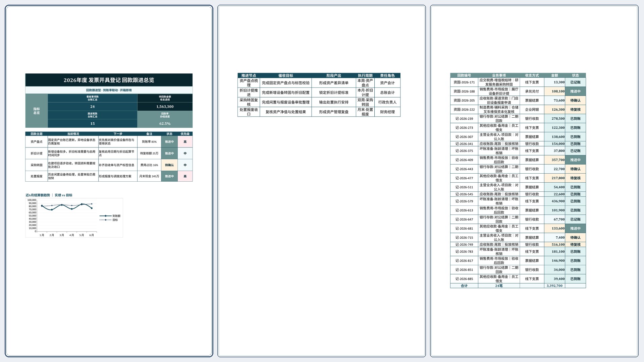Click the record number 资固-2026-222

coord(464,110)
